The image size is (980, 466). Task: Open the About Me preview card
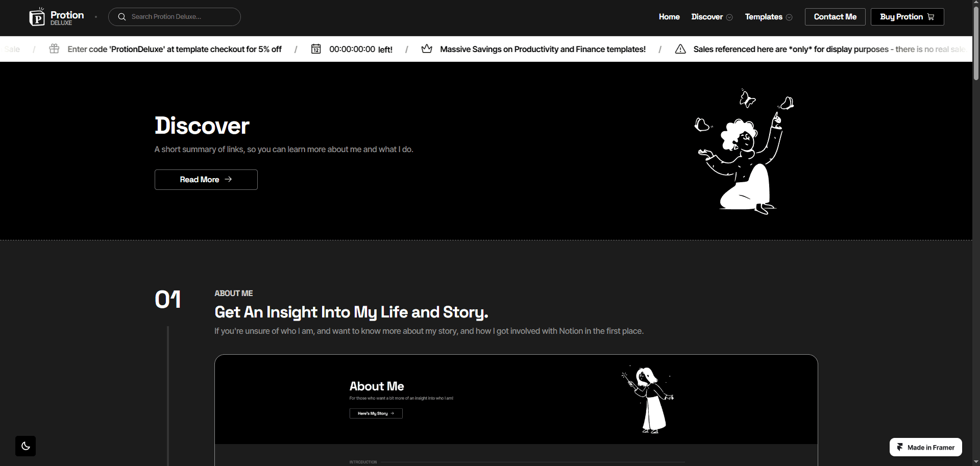point(516,410)
